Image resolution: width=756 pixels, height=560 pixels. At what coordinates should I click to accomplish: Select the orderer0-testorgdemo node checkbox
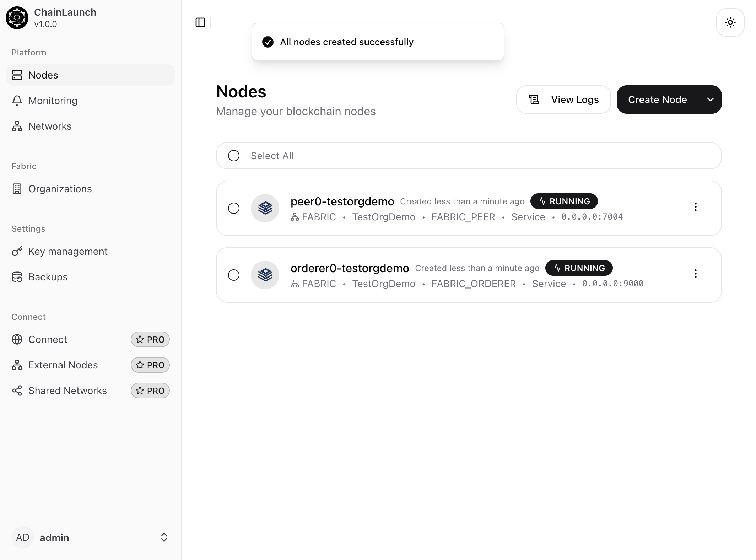click(x=234, y=275)
